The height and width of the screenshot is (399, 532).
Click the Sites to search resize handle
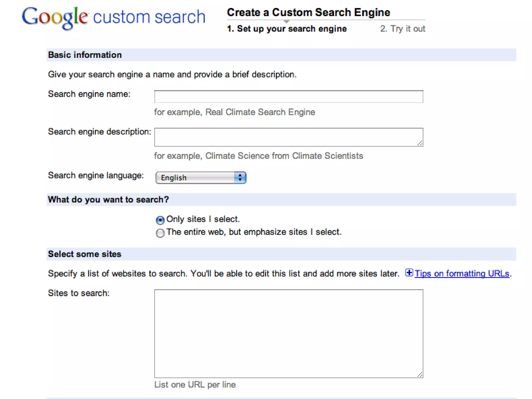click(x=420, y=374)
